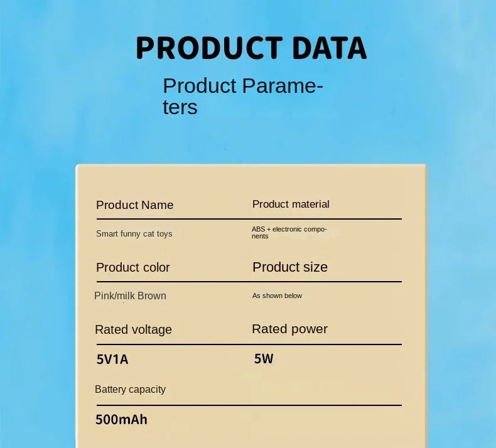Click the 5W power value
The width and height of the screenshot is (496, 448).
pyautogui.click(x=264, y=359)
